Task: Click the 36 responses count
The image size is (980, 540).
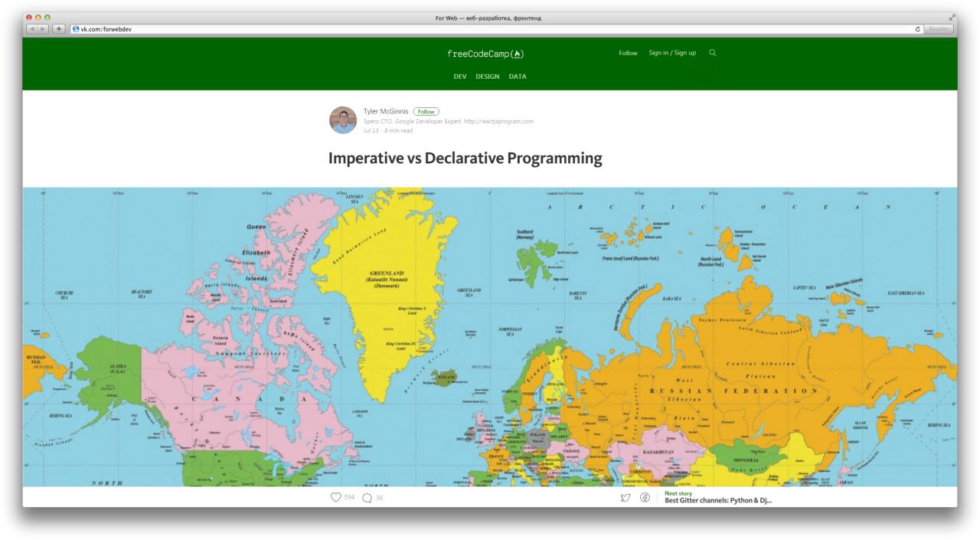Action: click(x=379, y=498)
